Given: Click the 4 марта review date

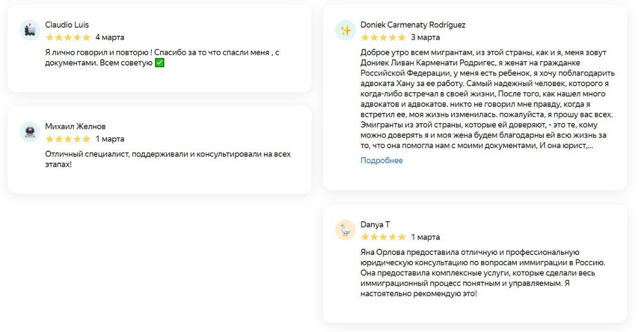Looking at the screenshot, I should pos(110,37).
